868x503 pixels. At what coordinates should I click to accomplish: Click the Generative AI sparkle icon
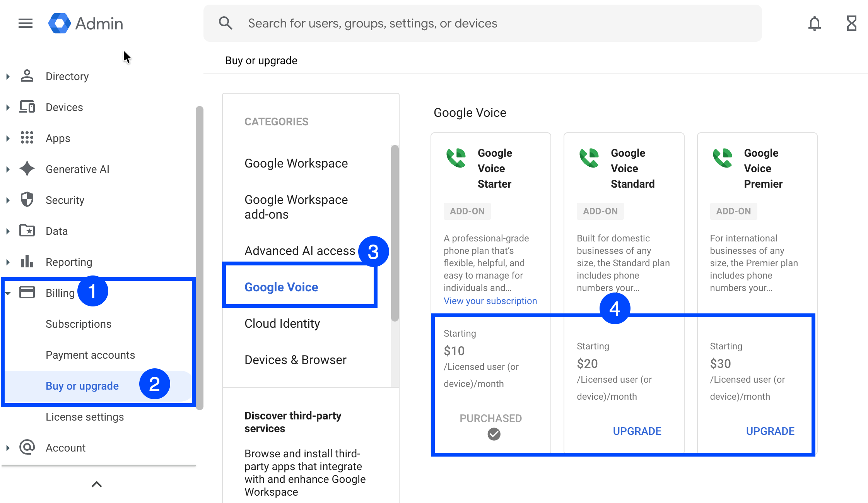coord(27,169)
